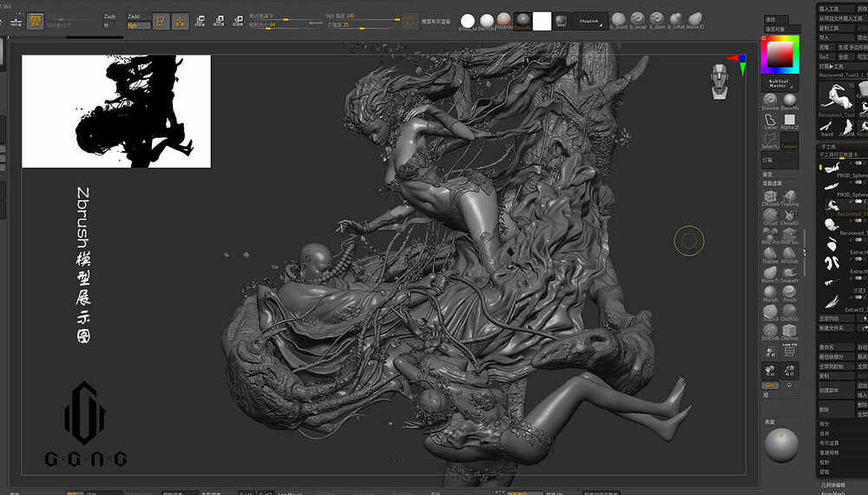Image resolution: width=868 pixels, height=495 pixels.
Task: Pick the Move brush in the top shelf
Action: pyautogui.click(x=695, y=20)
